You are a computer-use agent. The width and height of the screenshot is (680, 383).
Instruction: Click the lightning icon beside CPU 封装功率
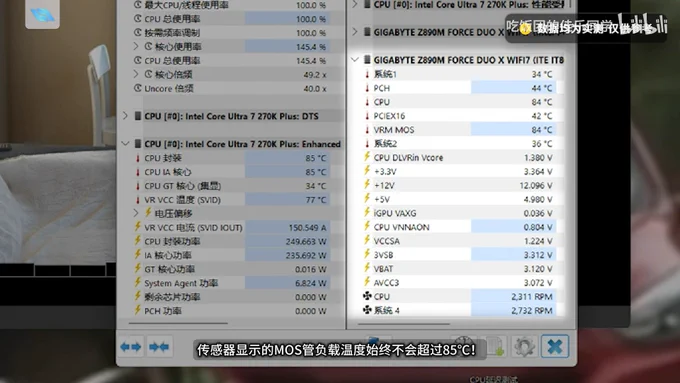[x=137, y=241]
